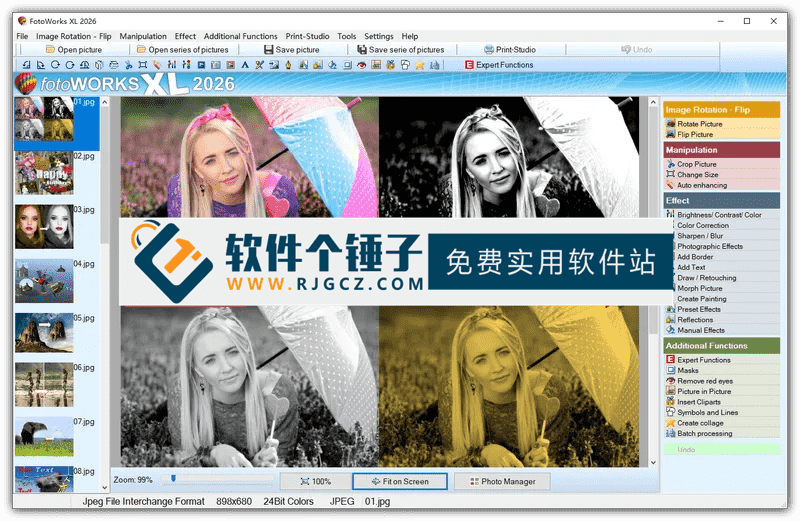Open the Help menu

(x=410, y=36)
